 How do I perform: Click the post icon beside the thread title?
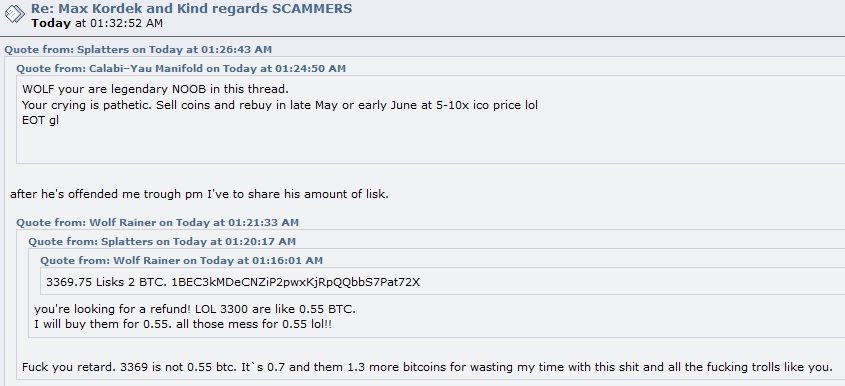tap(15, 14)
